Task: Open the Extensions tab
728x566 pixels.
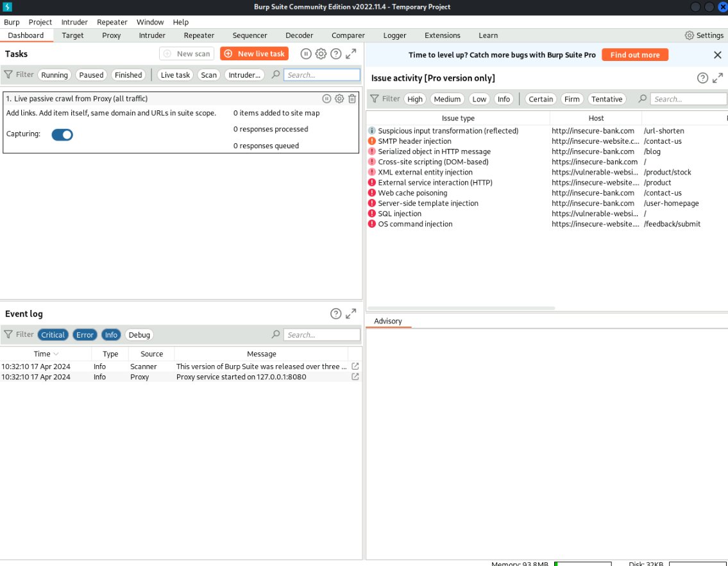Action: tap(442, 35)
